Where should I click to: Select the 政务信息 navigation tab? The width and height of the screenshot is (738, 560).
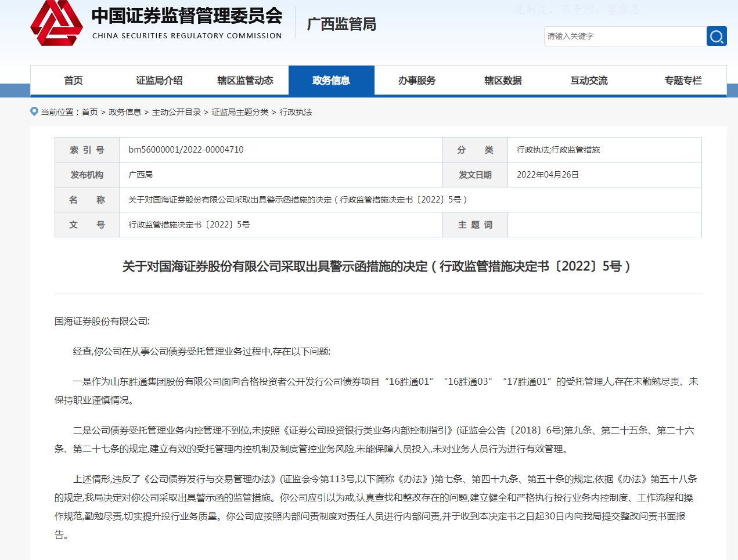point(331,80)
